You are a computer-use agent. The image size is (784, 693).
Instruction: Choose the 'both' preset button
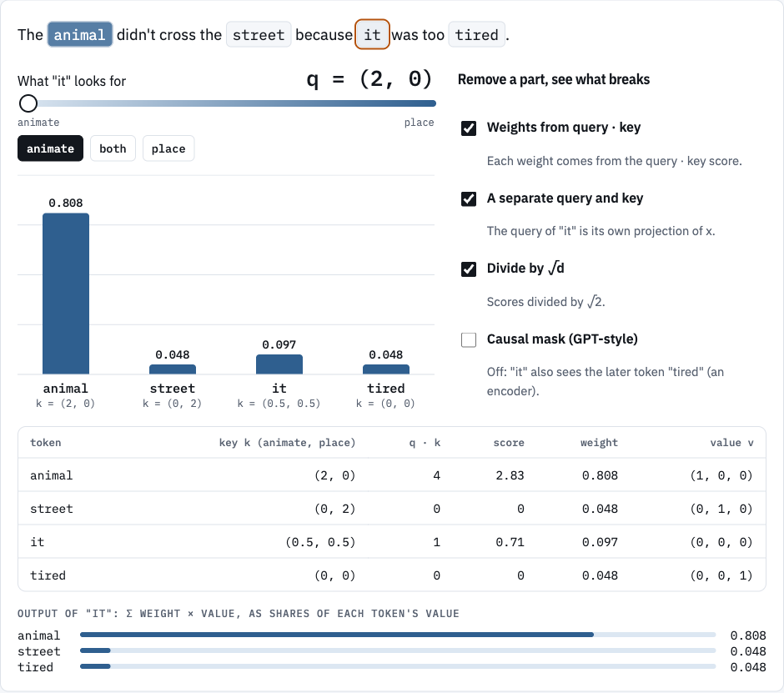click(x=113, y=148)
